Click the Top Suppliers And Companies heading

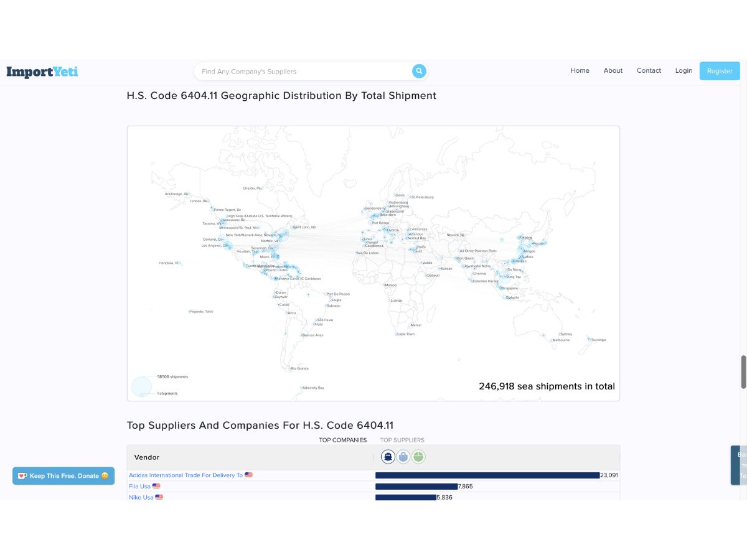click(260, 426)
